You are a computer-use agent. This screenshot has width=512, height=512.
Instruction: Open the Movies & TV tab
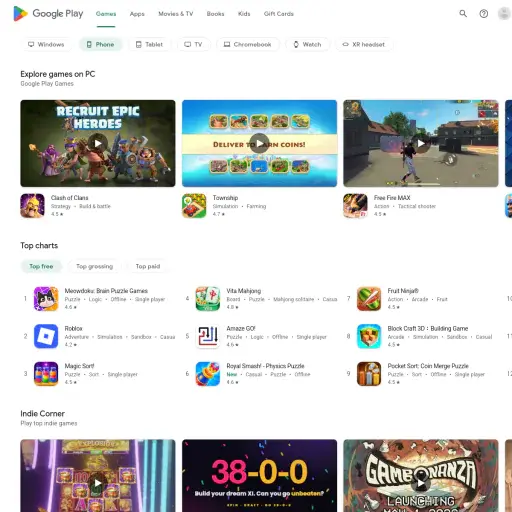click(176, 14)
